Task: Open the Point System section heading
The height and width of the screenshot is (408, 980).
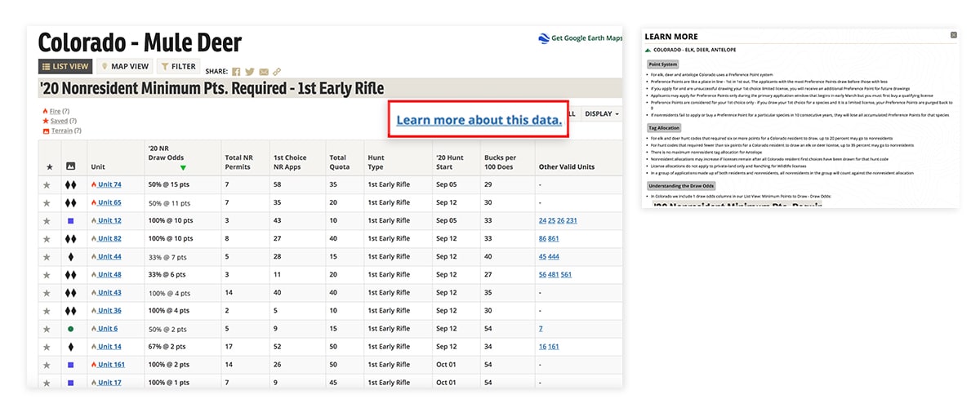Action: point(662,64)
